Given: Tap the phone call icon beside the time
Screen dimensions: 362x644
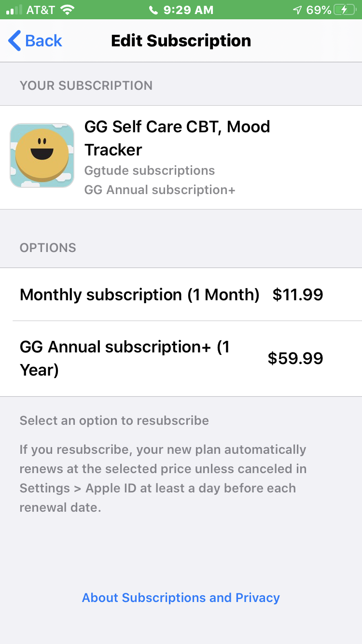Looking at the screenshot, I should 153,10.
